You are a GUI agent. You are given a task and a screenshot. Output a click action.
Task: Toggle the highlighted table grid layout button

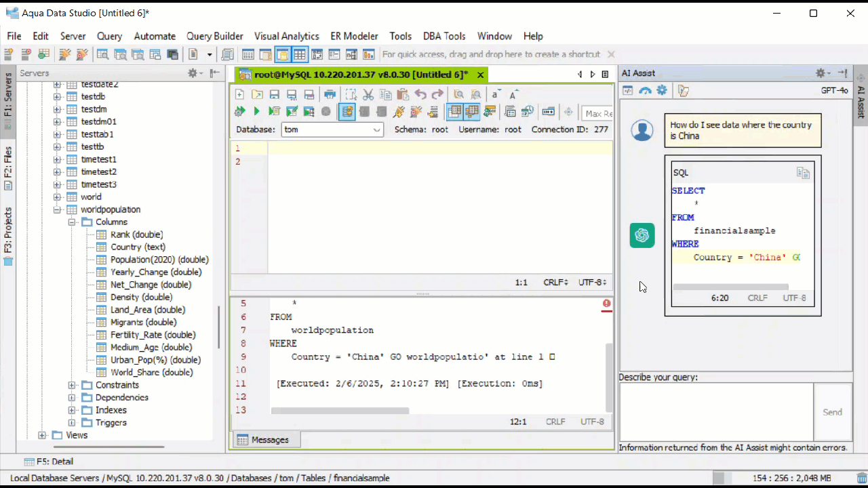pos(454,112)
